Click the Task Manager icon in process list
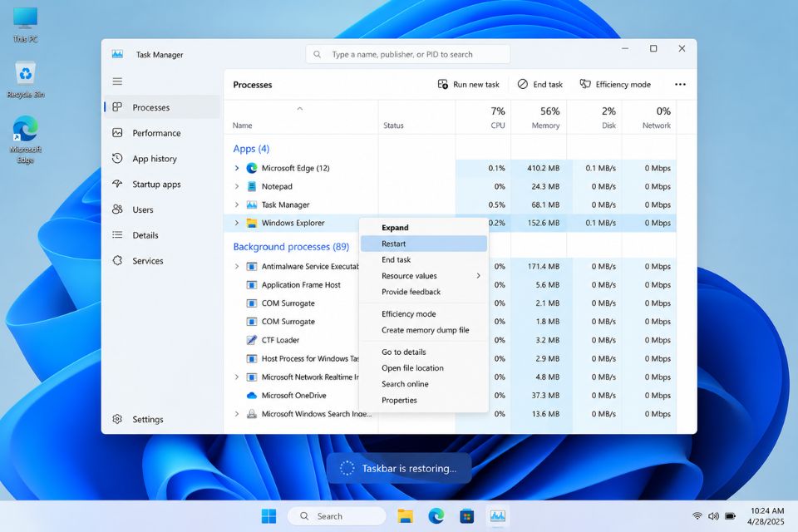The image size is (798, 532). [251, 204]
